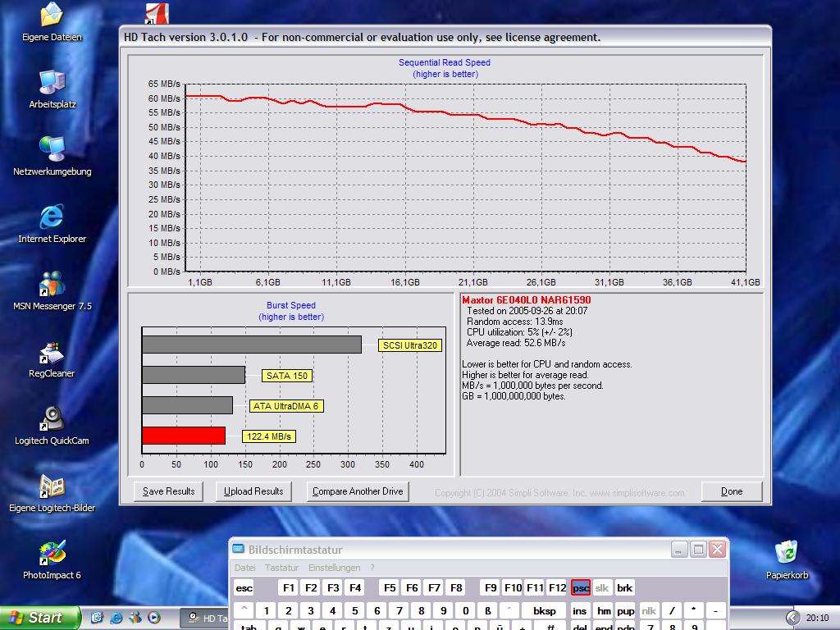Image resolution: width=840 pixels, height=630 pixels.
Task: Click the Windows Media Player Quick Launch icon
Action: (153, 618)
